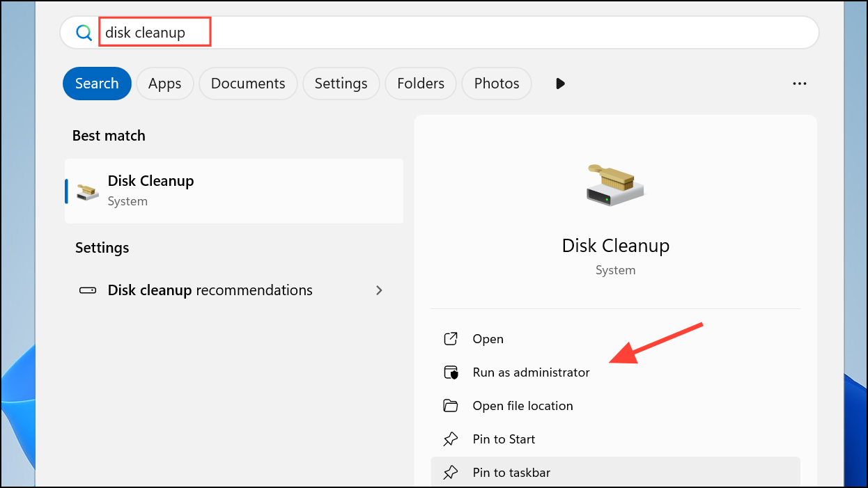Select Pin to taskbar
This screenshot has width=868, height=488.
point(615,472)
